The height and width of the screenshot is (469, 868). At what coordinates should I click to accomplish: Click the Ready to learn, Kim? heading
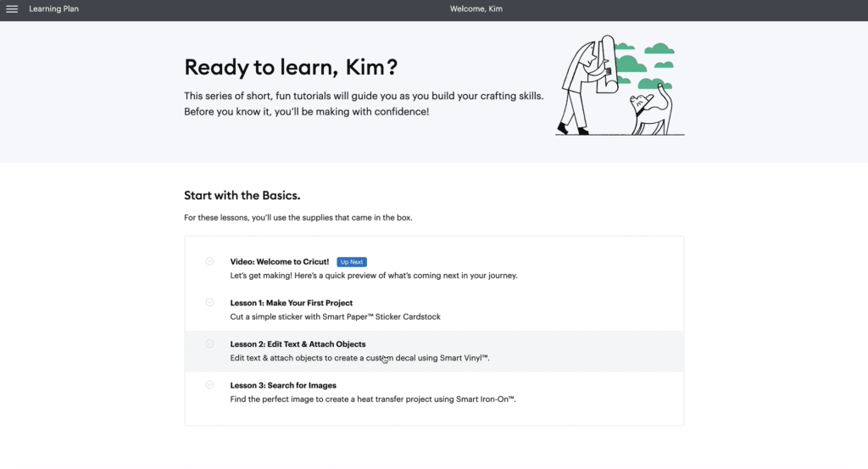(291, 67)
